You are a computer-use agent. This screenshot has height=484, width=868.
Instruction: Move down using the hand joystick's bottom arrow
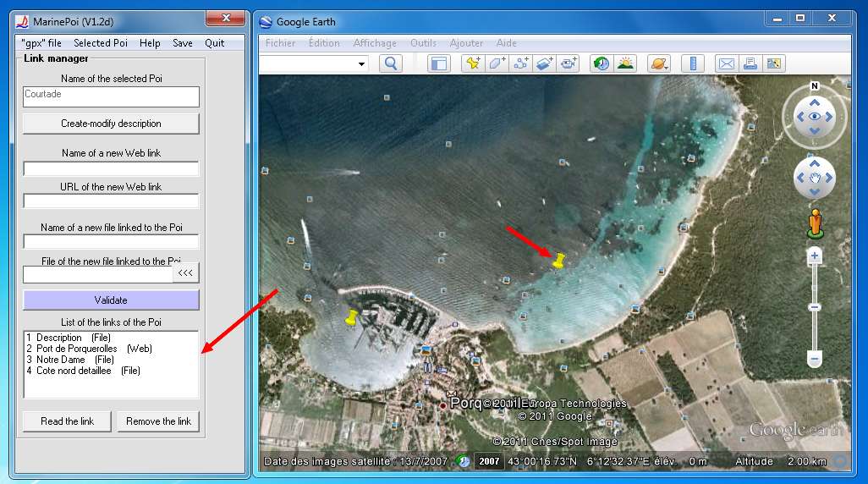tap(815, 191)
